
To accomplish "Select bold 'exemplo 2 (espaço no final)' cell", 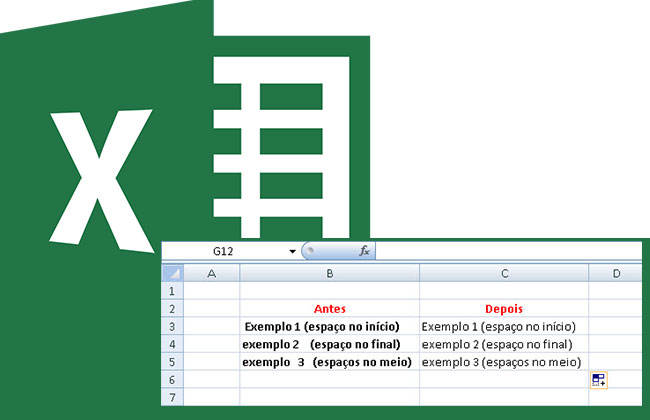I will pos(330,344).
